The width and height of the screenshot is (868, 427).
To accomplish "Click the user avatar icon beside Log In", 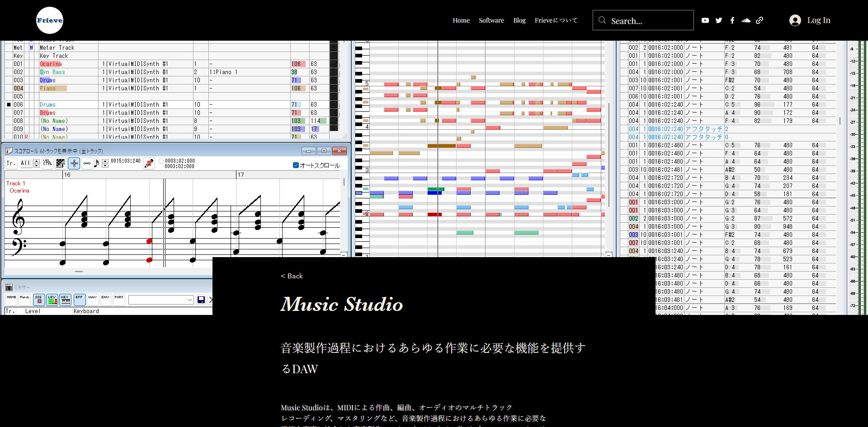I will [x=795, y=20].
